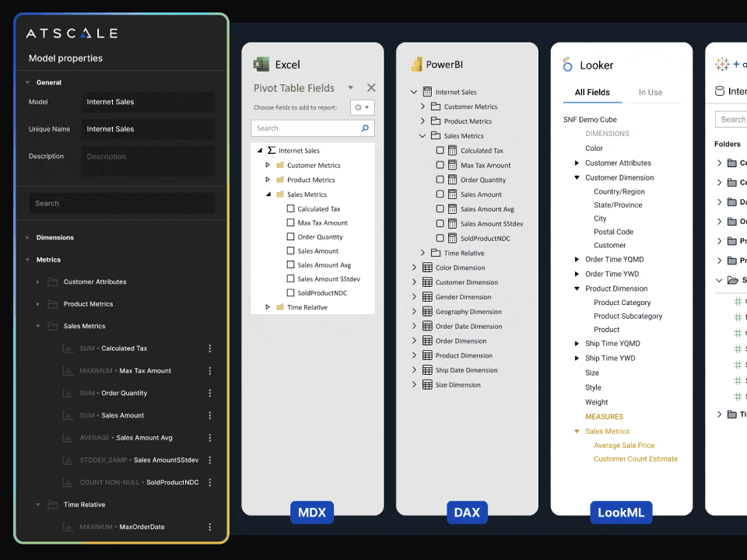This screenshot has height=560, width=747.
Task: Click the DAX label badge
Action: tap(467, 513)
